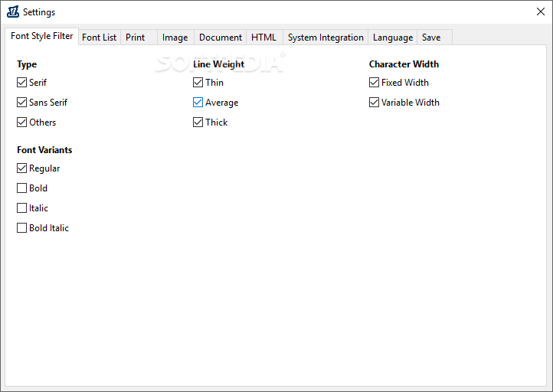Open the System Integration tab
This screenshot has height=392, width=553.
click(326, 38)
